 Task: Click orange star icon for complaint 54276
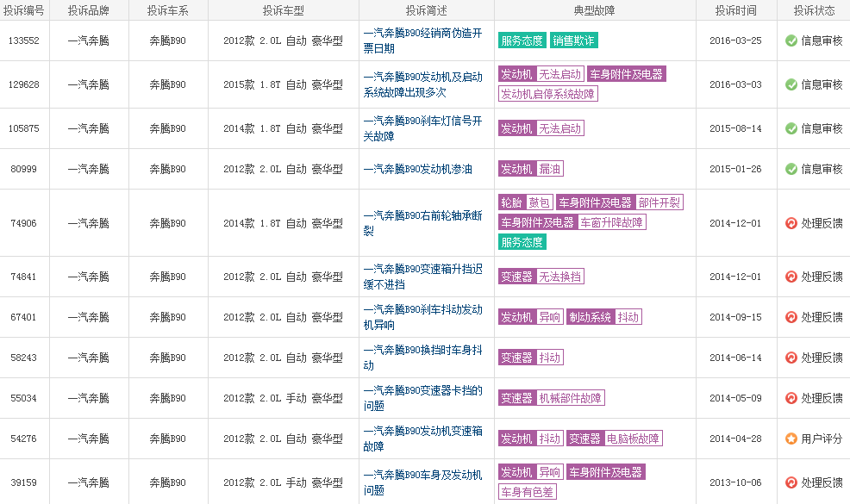(x=791, y=439)
